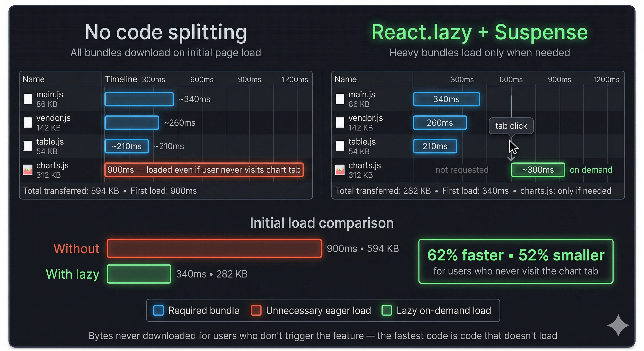The width and height of the screenshot is (644, 351).
Task: Click the blue table.js bar labeled ~210ms
Action: [127, 146]
